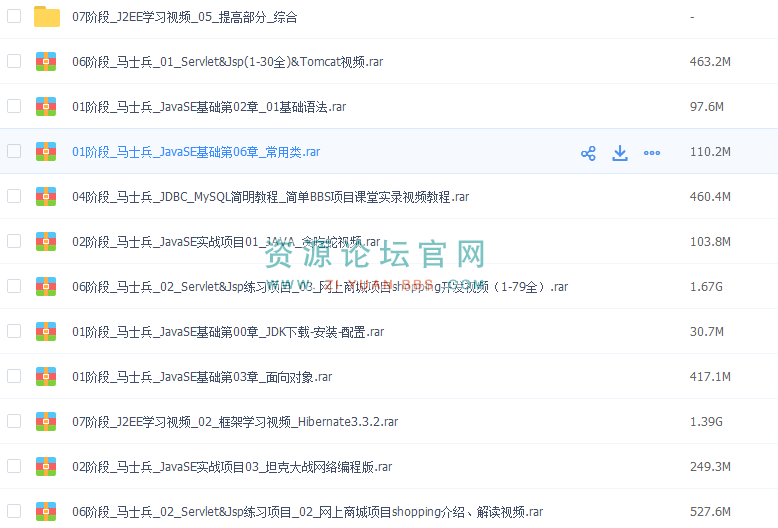Screen dimensions: 778x528
Task: Click the rar icon of shopping介绍、解读视频
Action: [x=46, y=512]
